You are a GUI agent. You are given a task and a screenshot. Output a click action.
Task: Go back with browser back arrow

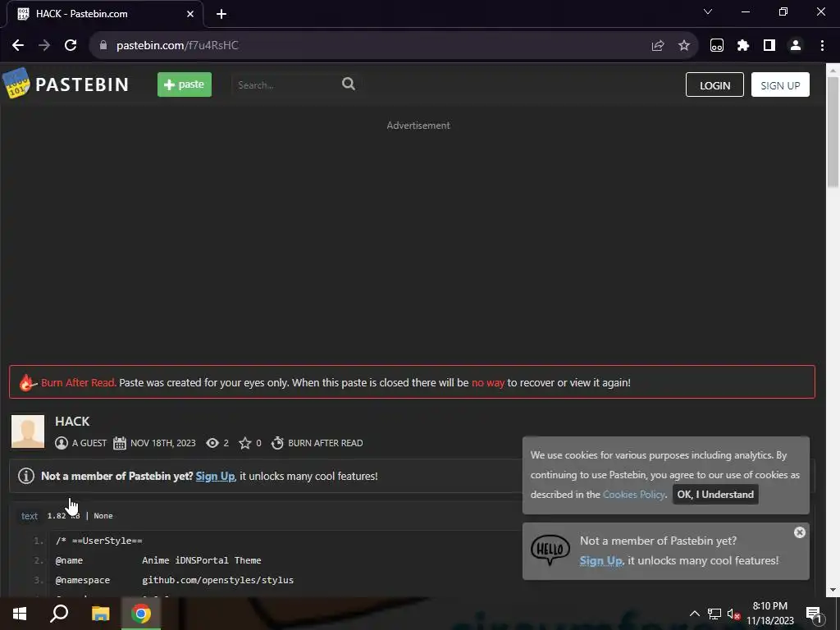(x=18, y=45)
